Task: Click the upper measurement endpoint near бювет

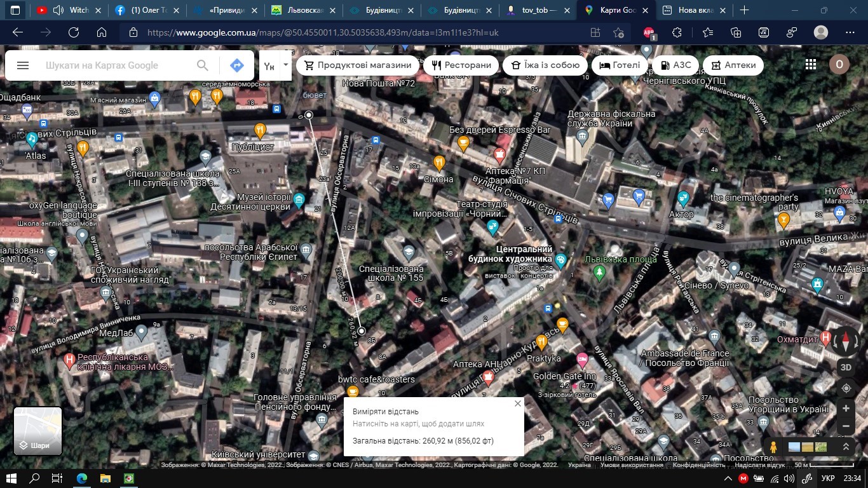Action: 309,115
